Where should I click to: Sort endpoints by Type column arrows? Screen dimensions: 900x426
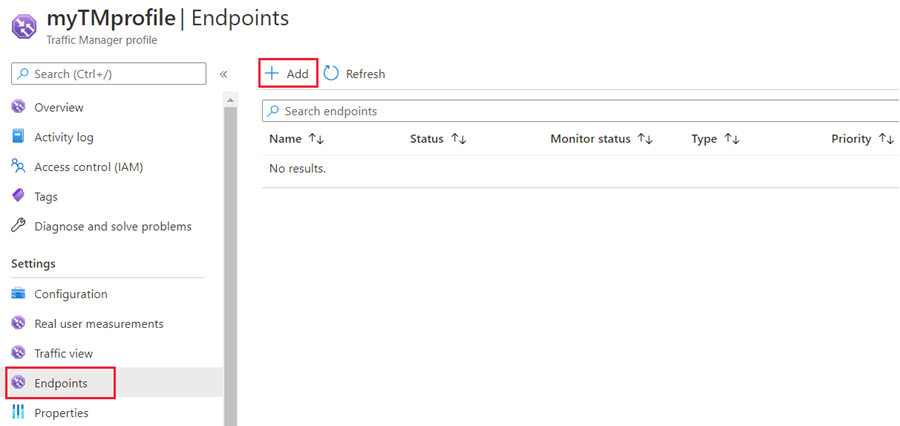732,139
